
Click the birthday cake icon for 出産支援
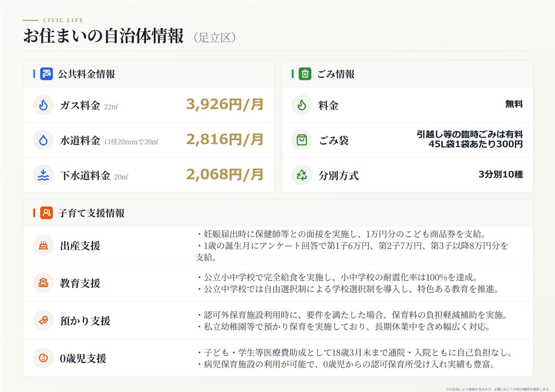(43, 245)
